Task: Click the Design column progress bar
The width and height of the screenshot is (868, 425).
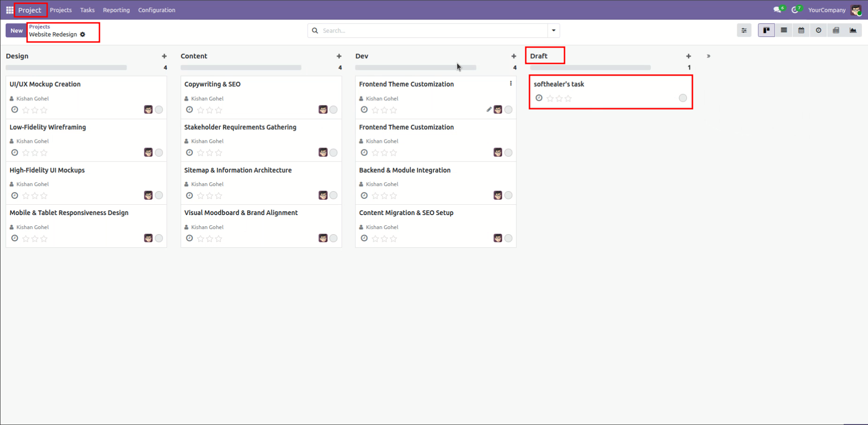Action: tap(66, 68)
